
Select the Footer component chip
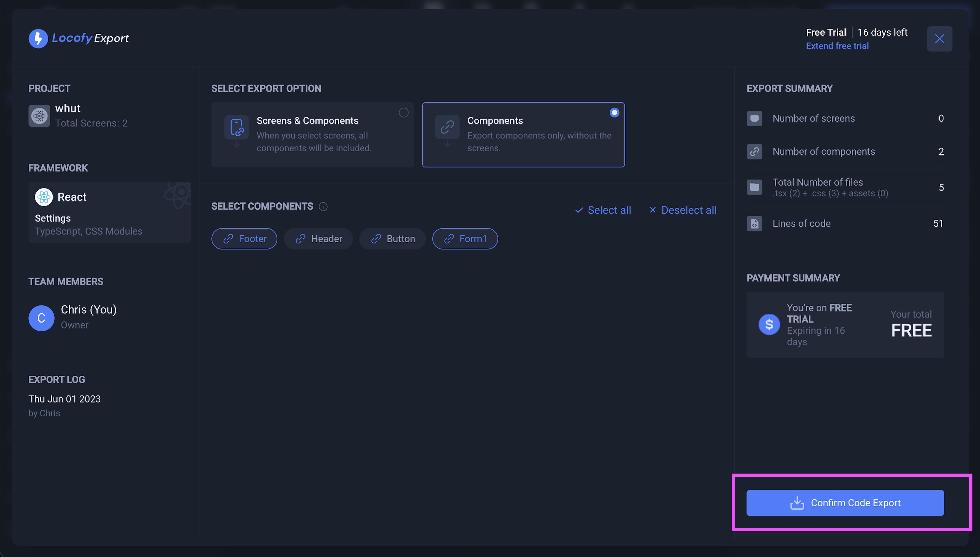pyautogui.click(x=244, y=238)
